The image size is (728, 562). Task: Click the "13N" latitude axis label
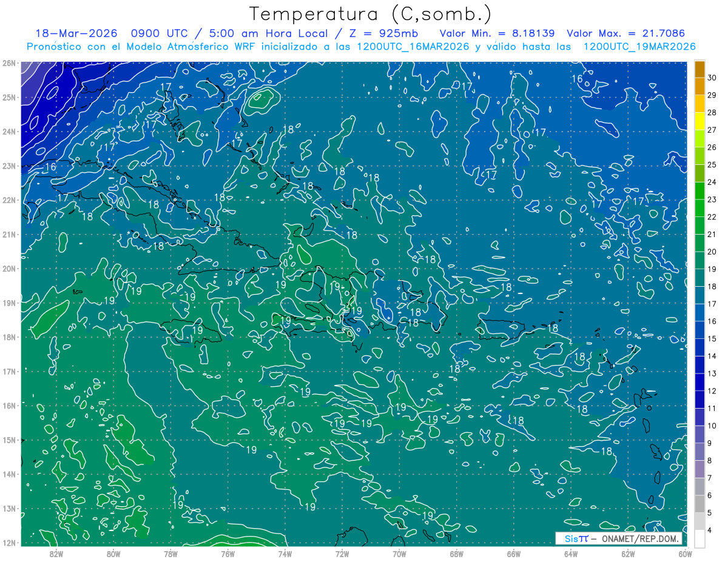9,508
